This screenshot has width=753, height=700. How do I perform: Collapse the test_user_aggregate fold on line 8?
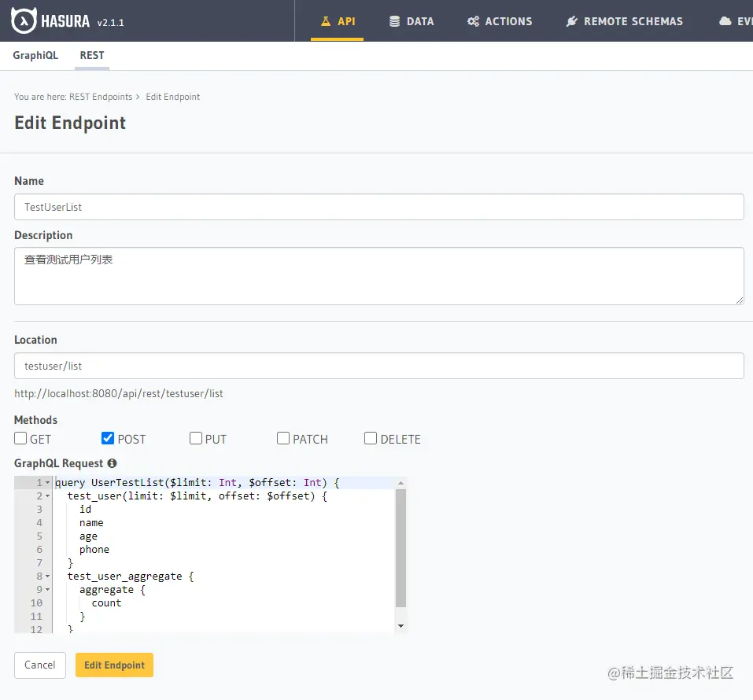tap(47, 577)
